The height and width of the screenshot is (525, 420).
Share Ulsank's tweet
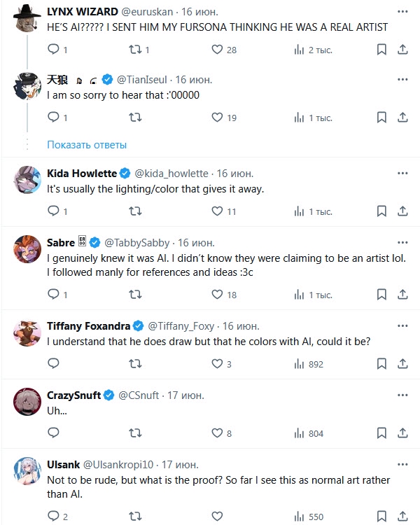(402, 517)
